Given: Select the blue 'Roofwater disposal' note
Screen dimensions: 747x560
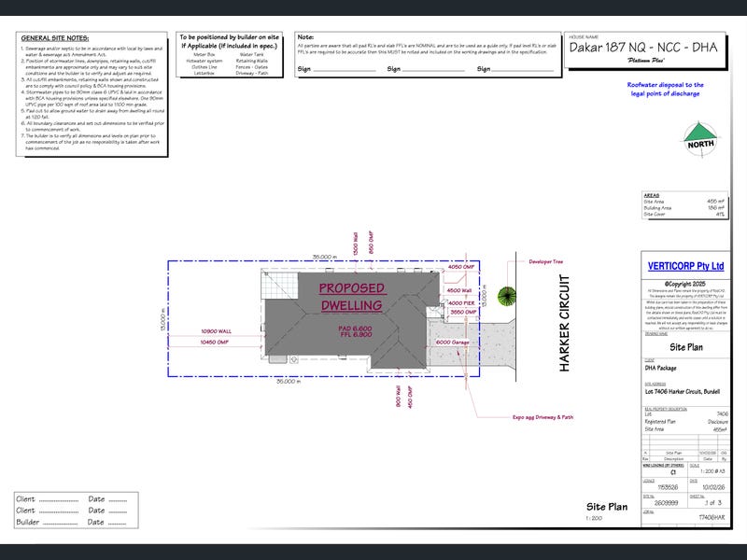Looking at the screenshot, I should pos(665,89).
